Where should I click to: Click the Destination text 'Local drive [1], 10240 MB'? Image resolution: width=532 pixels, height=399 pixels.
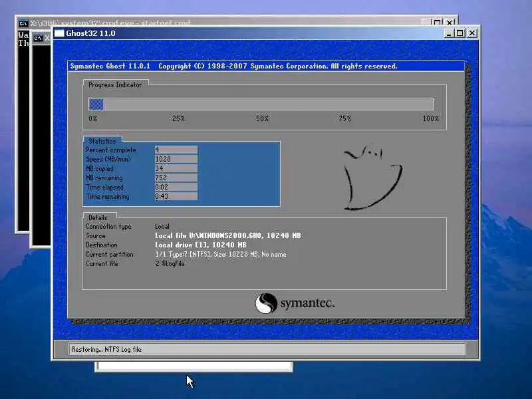click(201, 245)
